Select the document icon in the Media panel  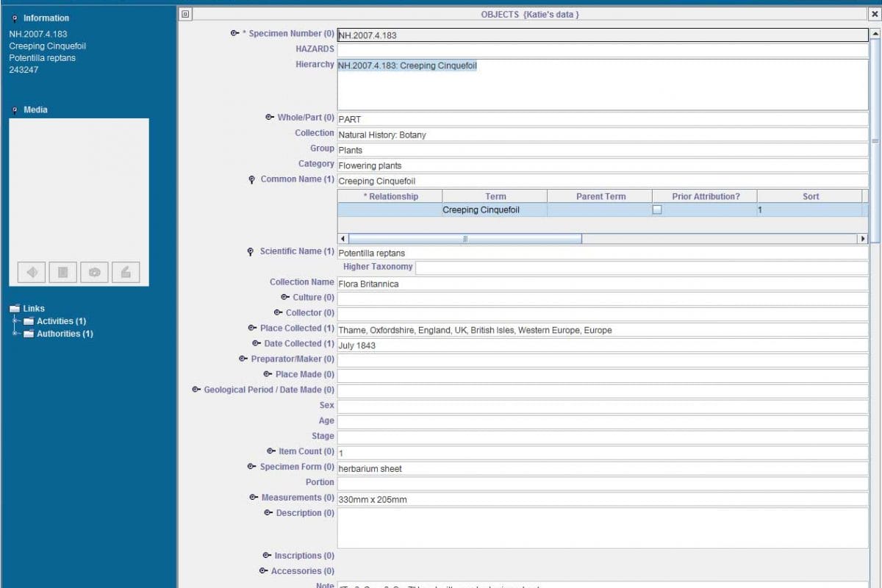point(62,272)
